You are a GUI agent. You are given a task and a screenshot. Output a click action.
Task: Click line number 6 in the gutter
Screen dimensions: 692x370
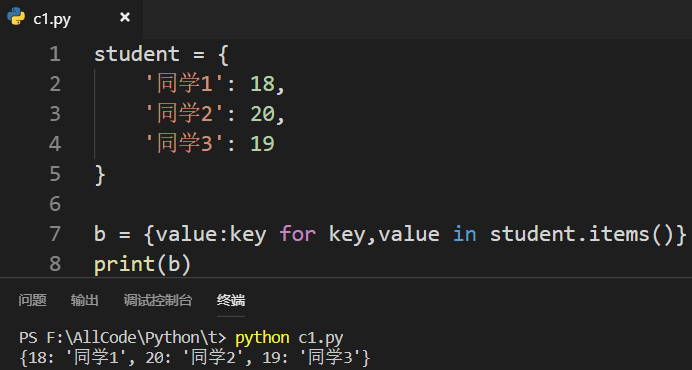55,204
